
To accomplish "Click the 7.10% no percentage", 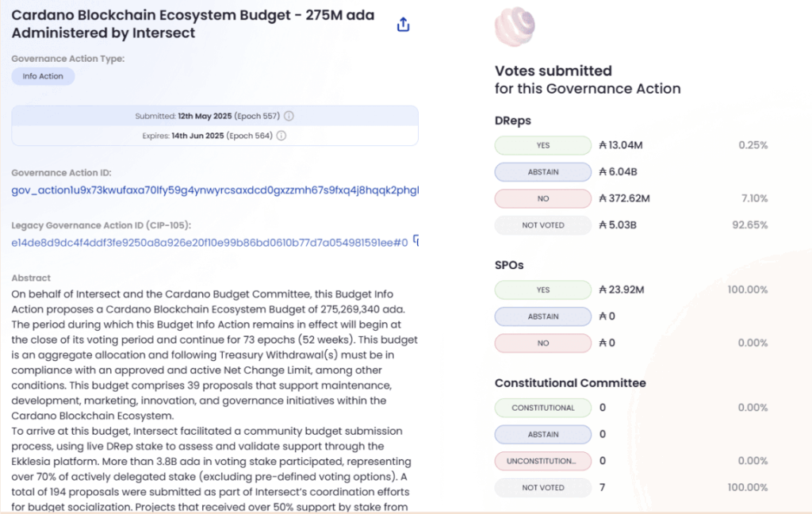I will coord(755,198).
